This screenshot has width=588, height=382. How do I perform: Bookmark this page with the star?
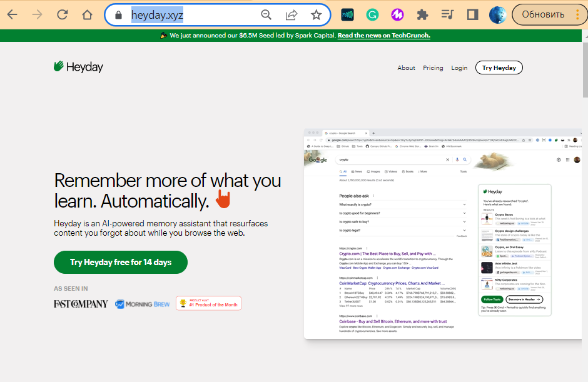(316, 14)
